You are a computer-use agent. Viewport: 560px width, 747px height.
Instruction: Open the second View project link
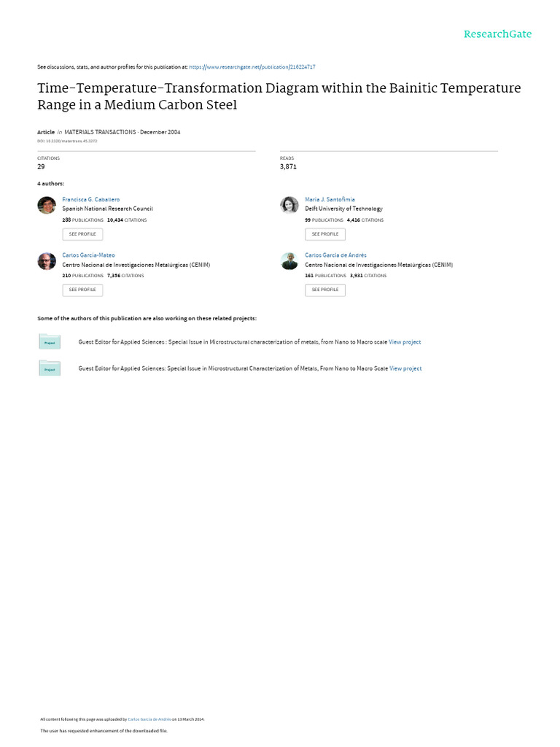click(x=405, y=368)
